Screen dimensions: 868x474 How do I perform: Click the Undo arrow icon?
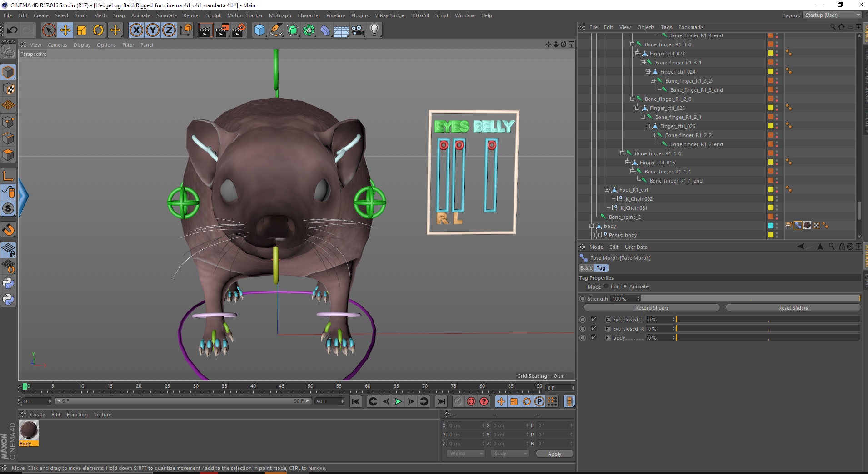[12, 30]
